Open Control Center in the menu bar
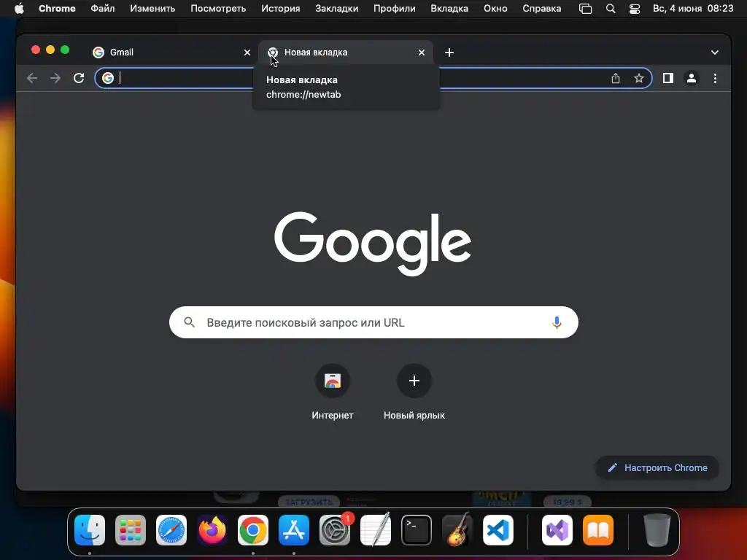Screen dimensions: 747x560 tap(635, 9)
